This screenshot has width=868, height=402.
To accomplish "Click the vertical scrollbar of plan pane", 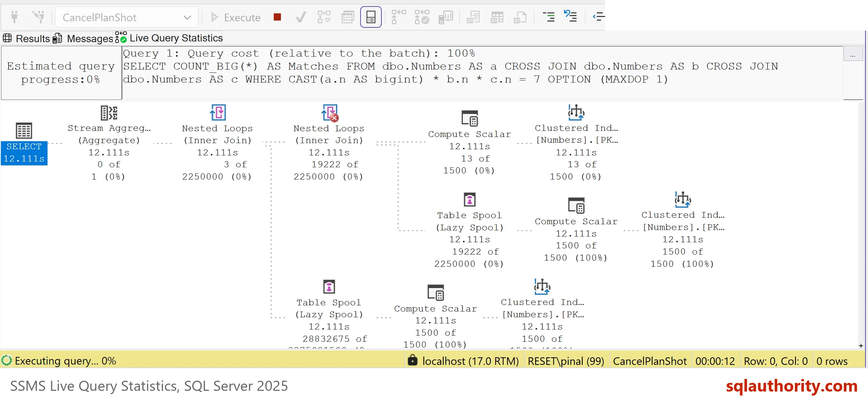I will pyautogui.click(x=861, y=222).
